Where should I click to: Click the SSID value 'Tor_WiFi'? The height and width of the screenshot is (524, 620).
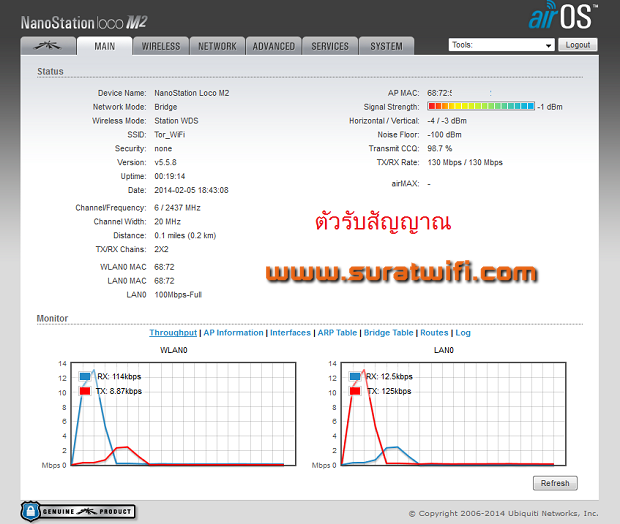(x=170, y=134)
